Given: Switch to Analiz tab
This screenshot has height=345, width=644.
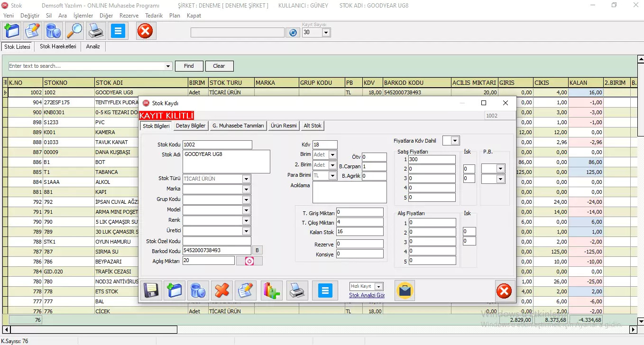Looking at the screenshot, I should [93, 46].
